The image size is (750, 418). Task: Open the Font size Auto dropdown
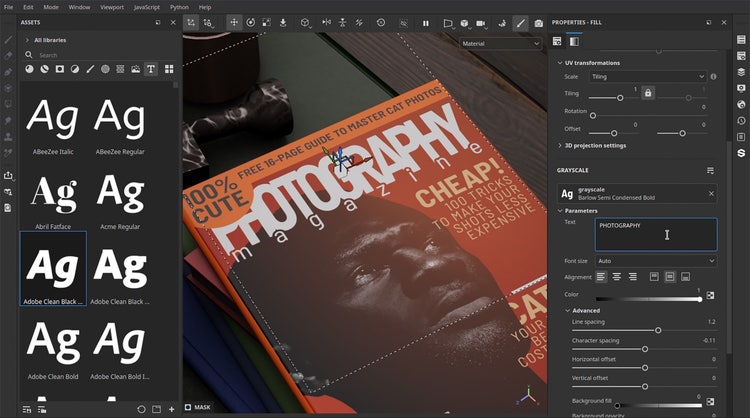[x=655, y=261]
